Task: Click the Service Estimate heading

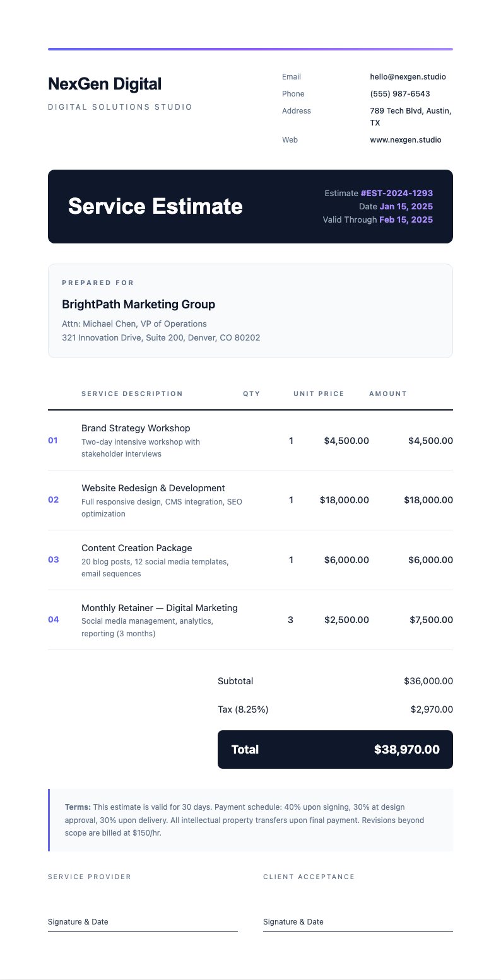Action: point(155,206)
